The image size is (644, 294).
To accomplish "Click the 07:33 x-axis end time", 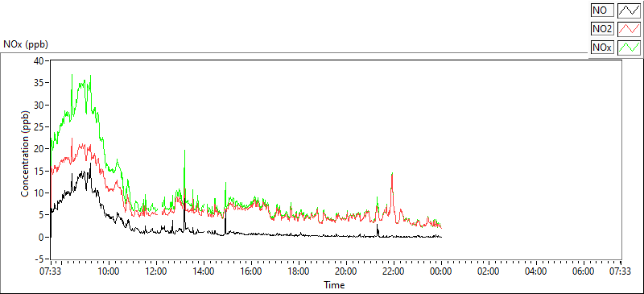I will pyautogui.click(x=621, y=271).
